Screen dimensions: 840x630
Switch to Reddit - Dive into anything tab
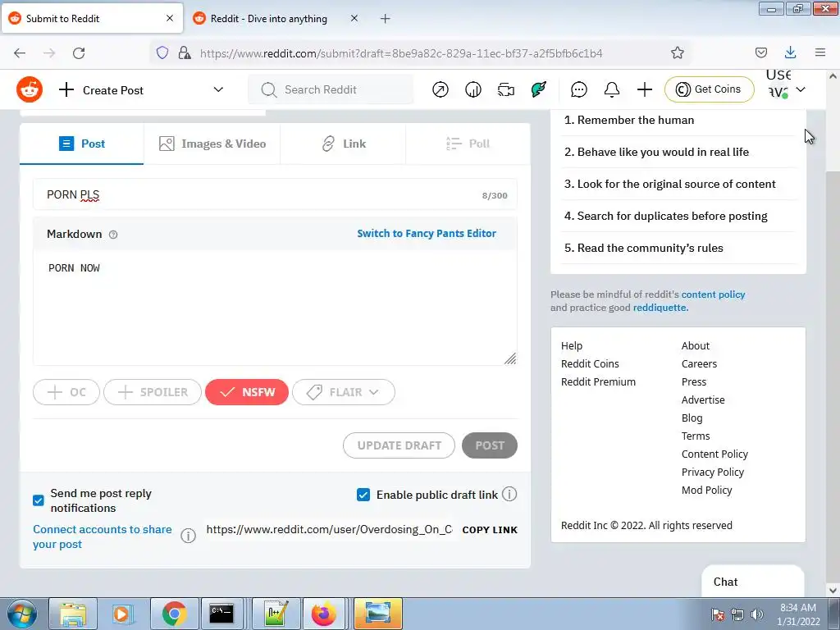point(276,19)
